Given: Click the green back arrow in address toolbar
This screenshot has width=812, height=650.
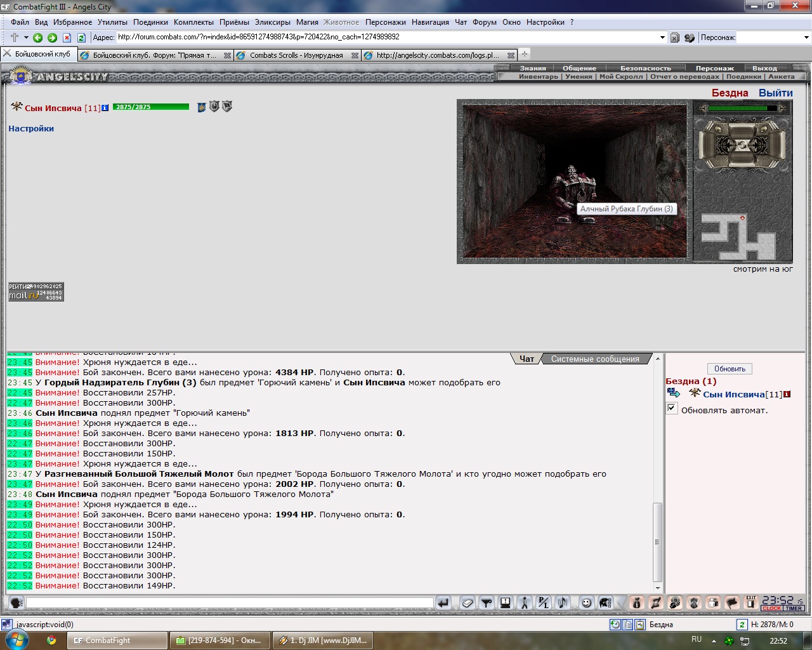Looking at the screenshot, I should tap(38, 37).
